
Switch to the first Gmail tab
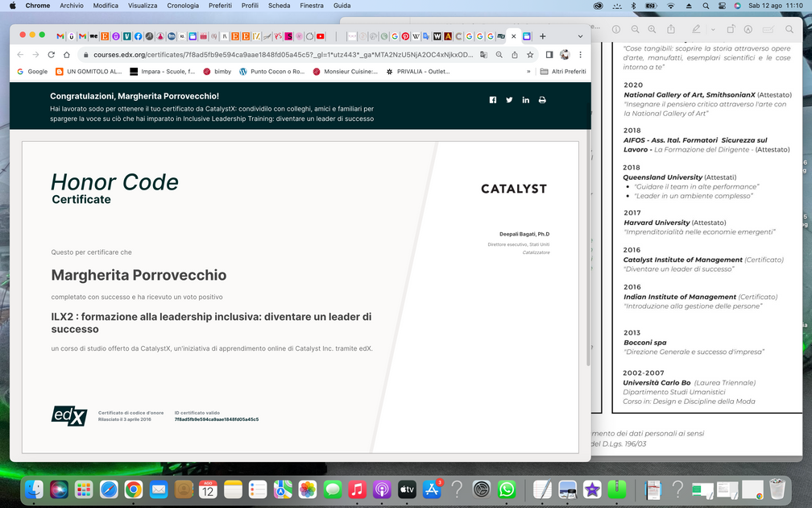pyautogui.click(x=60, y=36)
